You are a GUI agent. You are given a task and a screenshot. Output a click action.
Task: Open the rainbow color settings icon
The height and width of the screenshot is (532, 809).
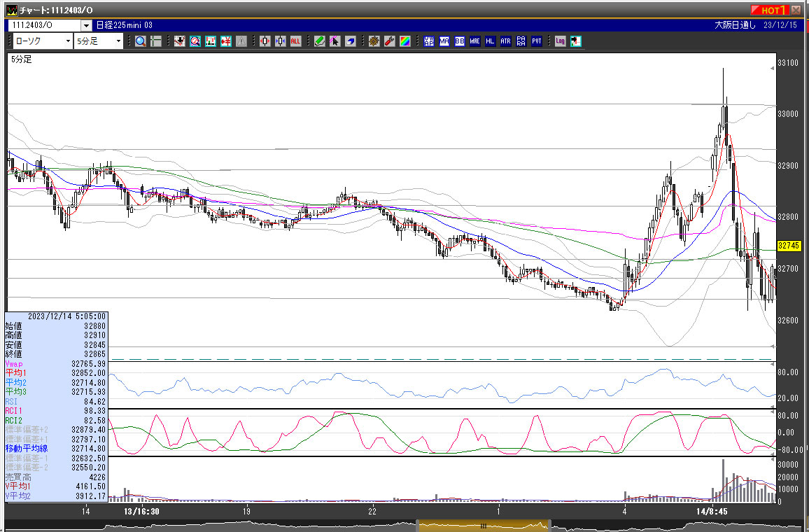point(405,41)
